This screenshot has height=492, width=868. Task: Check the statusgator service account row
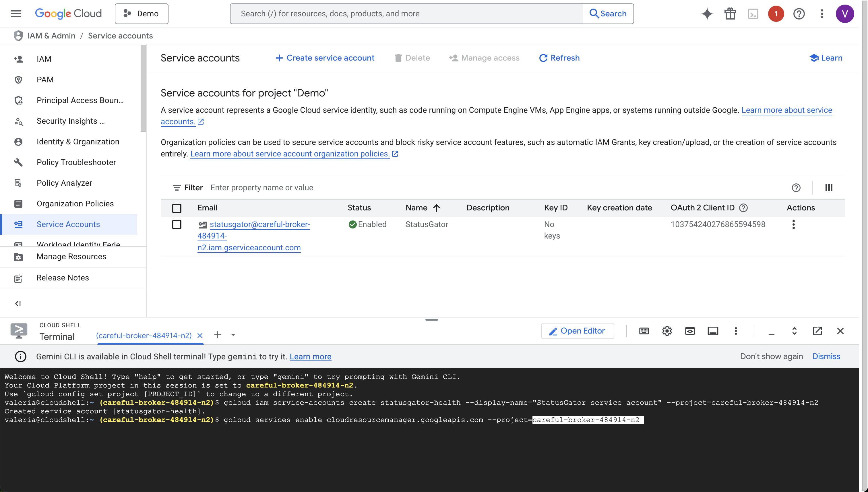click(177, 224)
